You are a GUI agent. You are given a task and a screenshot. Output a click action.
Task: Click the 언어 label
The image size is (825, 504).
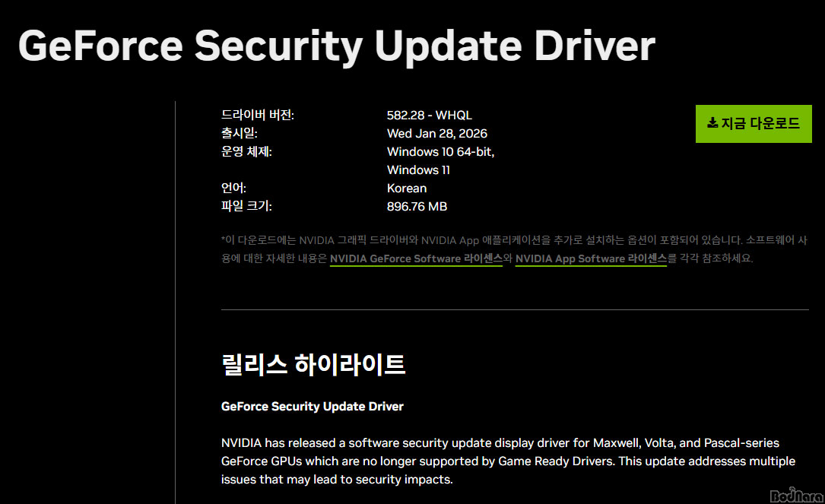pos(233,188)
